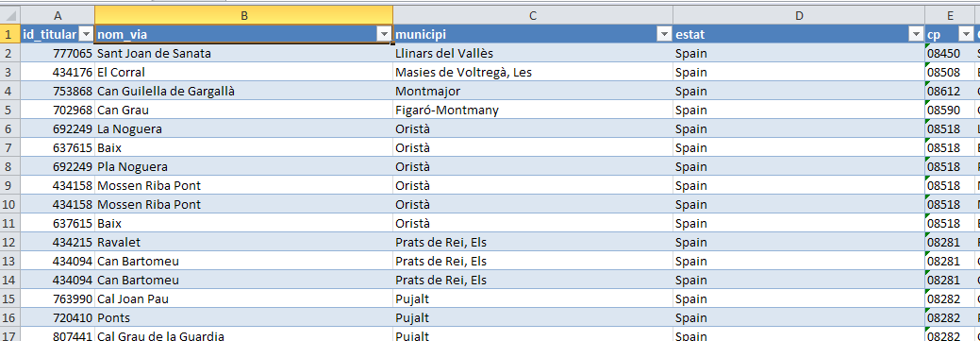Select column B header

click(243, 15)
